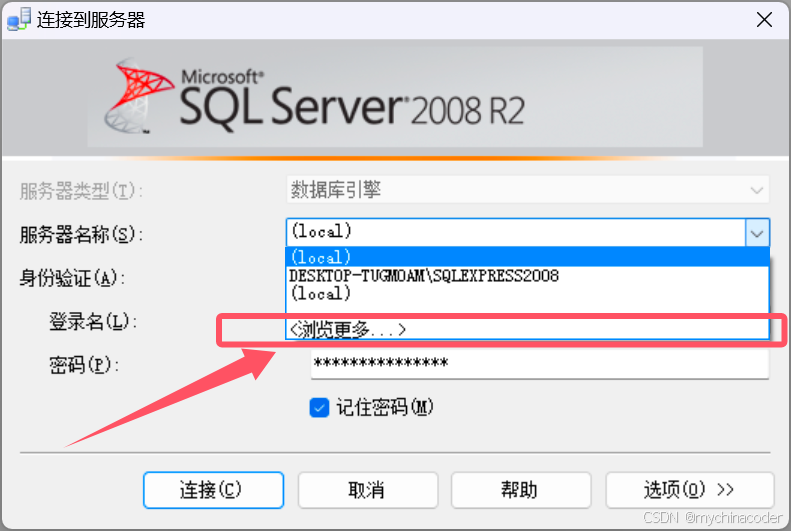Collapse the server name dropdown arrow
This screenshot has width=791, height=531.
pos(757,233)
